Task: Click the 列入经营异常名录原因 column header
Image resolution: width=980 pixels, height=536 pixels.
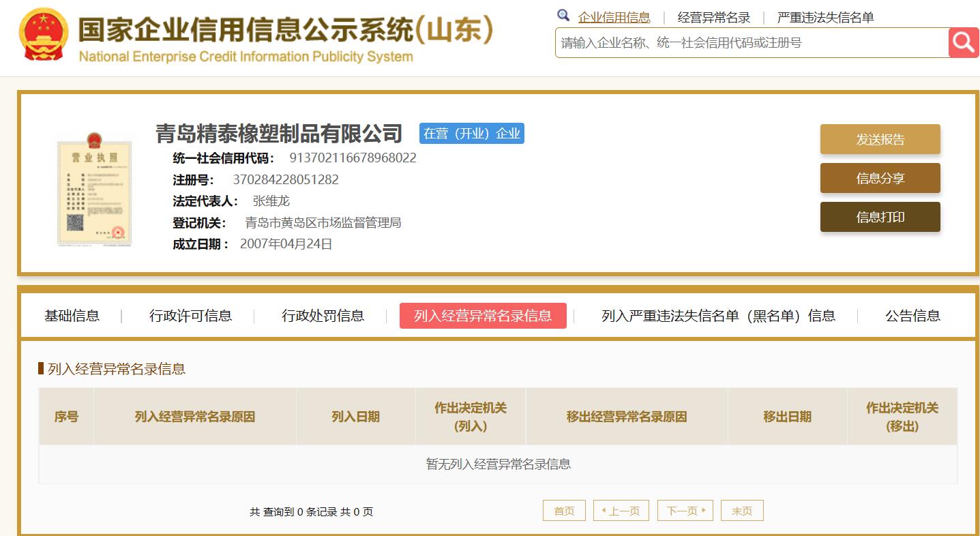Action: coord(195,417)
